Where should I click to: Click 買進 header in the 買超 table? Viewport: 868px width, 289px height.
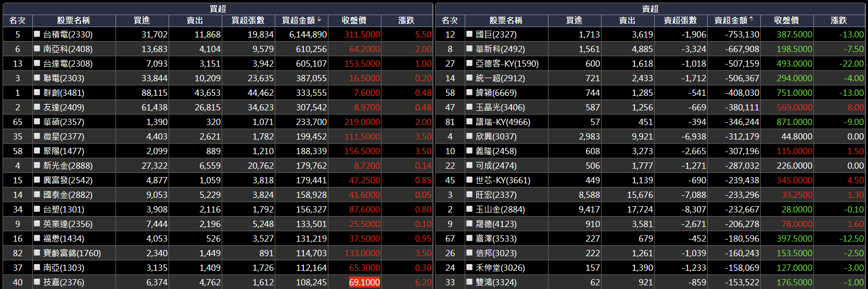point(142,20)
